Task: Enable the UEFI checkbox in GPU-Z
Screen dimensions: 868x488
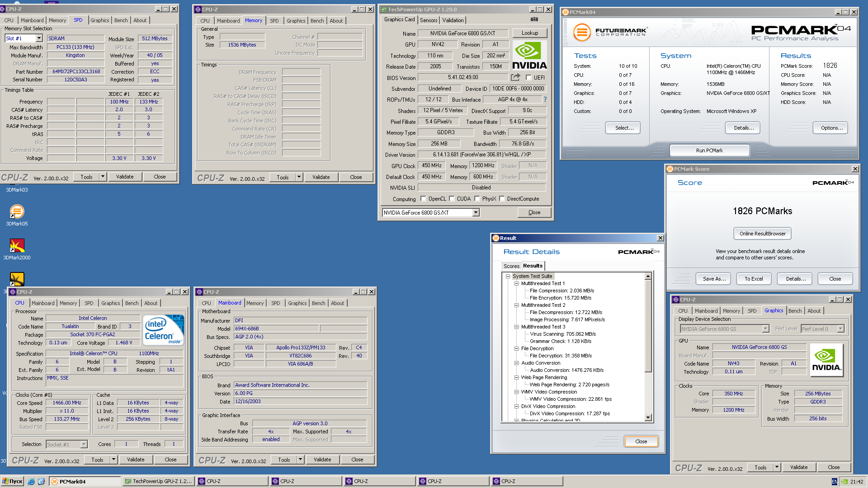Action: click(x=528, y=78)
